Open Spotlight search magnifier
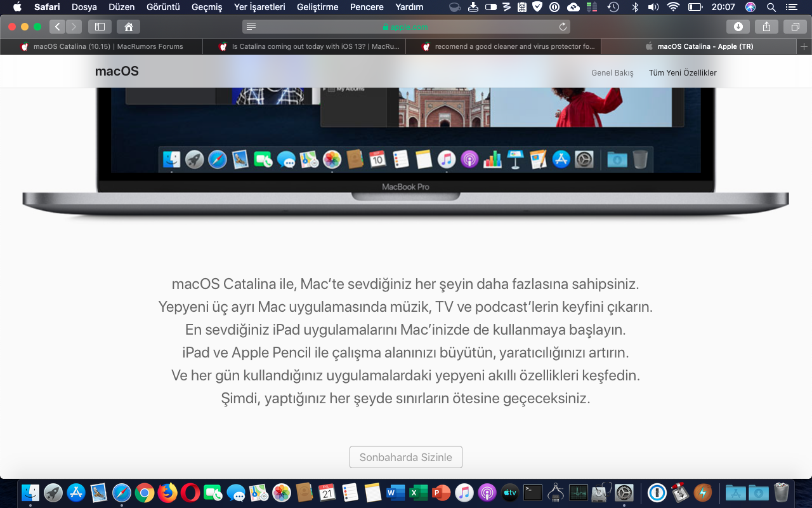The width and height of the screenshot is (812, 508). [x=771, y=7]
